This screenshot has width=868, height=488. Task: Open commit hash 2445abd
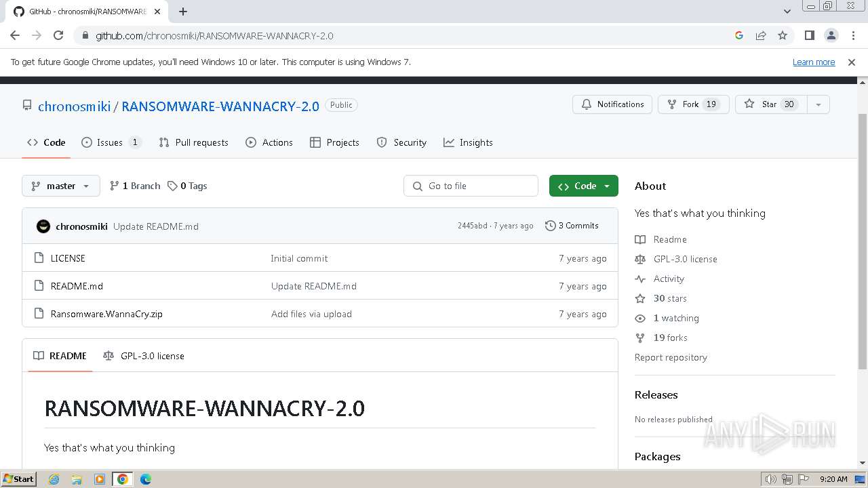click(472, 226)
